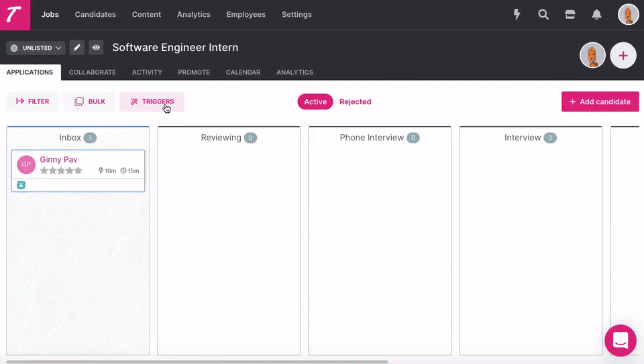The width and height of the screenshot is (644, 364).
Task: Expand the Unlisted status dropdown
Action: click(x=36, y=48)
